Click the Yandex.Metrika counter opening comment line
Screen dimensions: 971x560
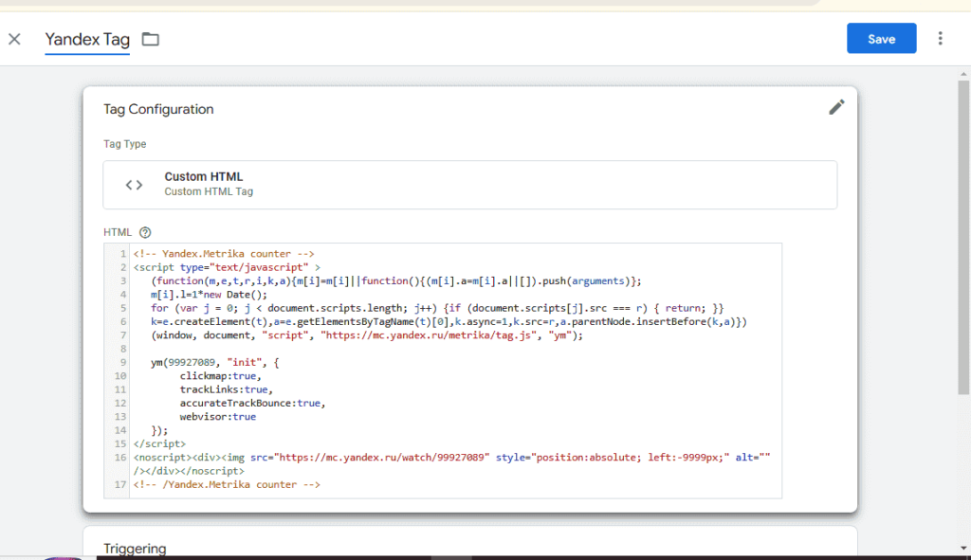coord(224,254)
